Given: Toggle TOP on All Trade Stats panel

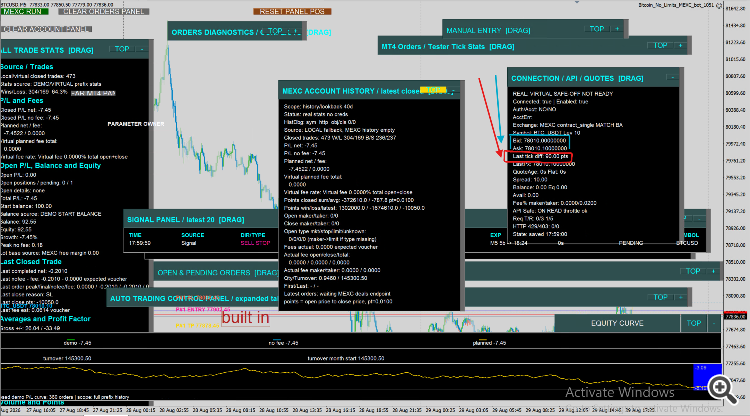Looking at the screenshot, I should click(x=121, y=49).
